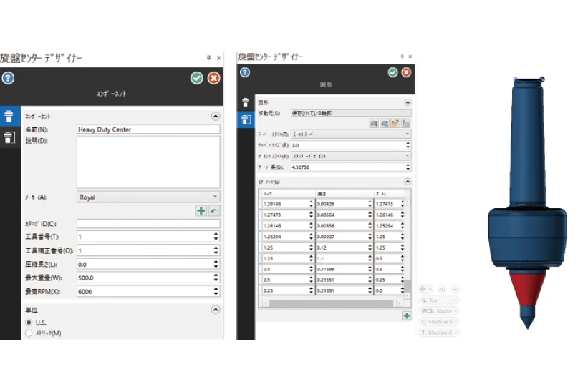The image size is (583, 392).
Task: Click the red cancel icon in right panel
Action: pos(406,72)
